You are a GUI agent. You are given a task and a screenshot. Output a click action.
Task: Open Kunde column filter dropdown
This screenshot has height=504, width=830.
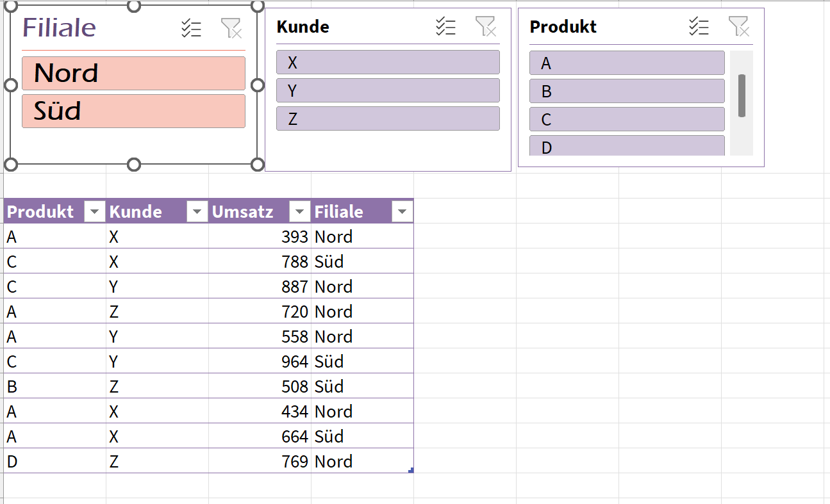pyautogui.click(x=197, y=212)
